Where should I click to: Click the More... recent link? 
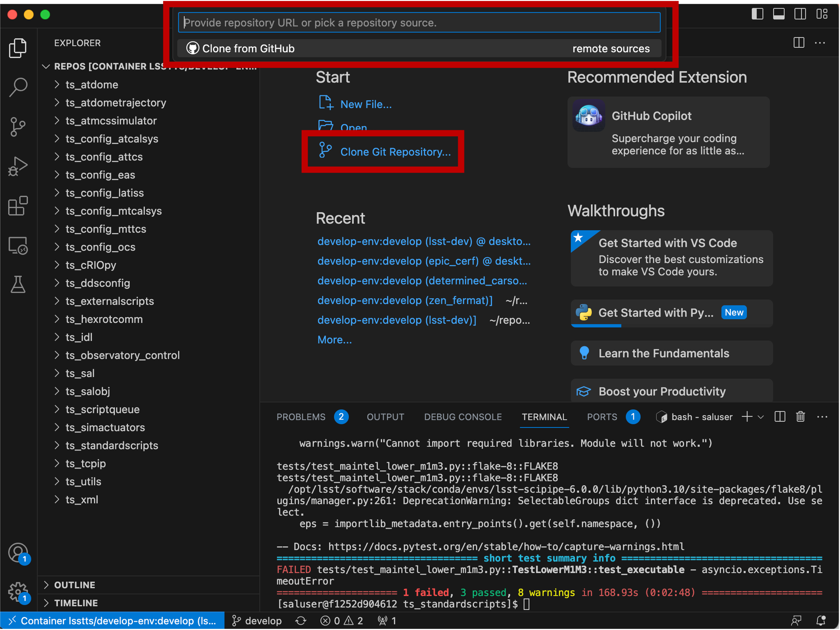(x=335, y=340)
